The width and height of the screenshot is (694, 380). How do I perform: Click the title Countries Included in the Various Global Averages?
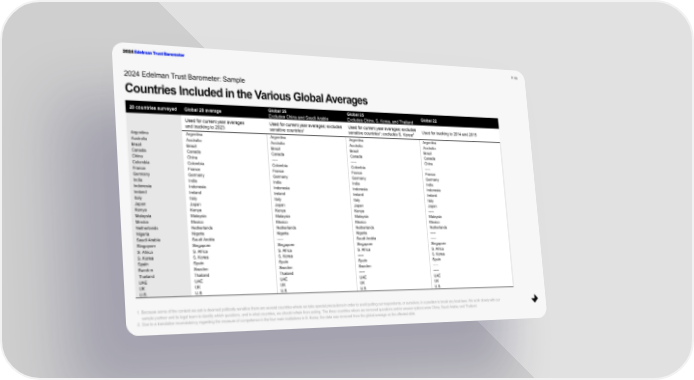point(246,94)
